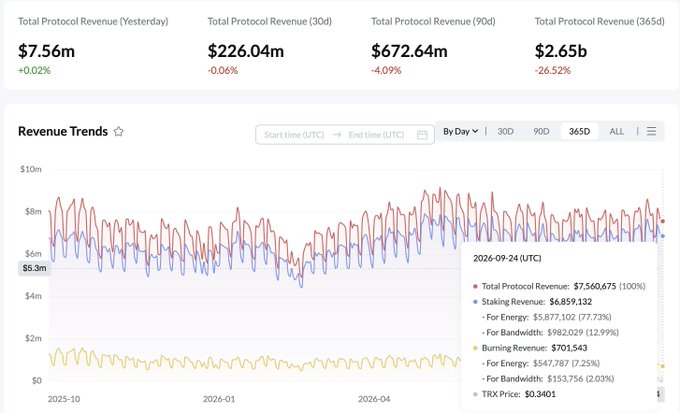The width and height of the screenshot is (680, 413).
Task: Click the $2m y-axis label
Action: [33, 338]
